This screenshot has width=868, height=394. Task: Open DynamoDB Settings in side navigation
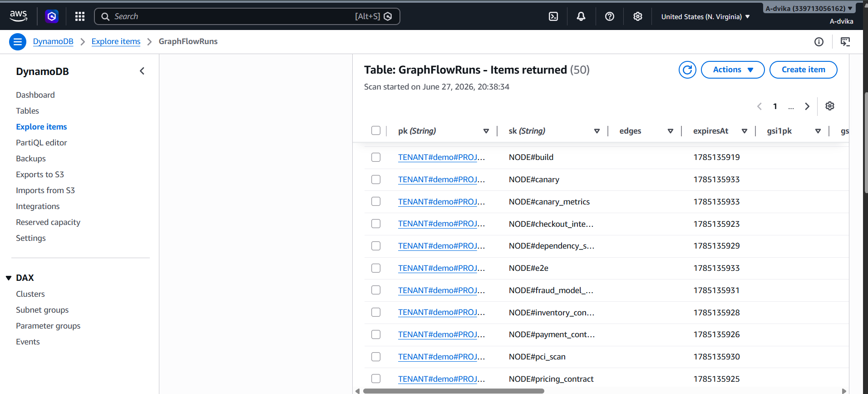pyautogui.click(x=31, y=238)
